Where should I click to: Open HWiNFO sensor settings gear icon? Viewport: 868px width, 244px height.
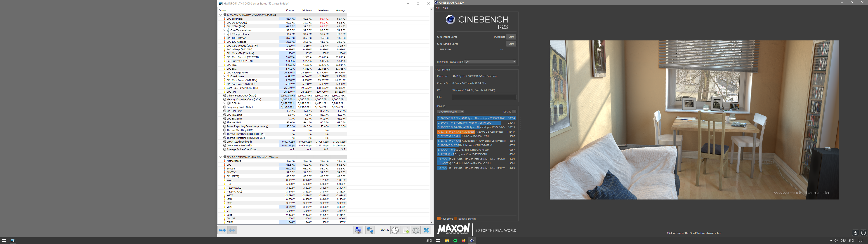[416, 230]
